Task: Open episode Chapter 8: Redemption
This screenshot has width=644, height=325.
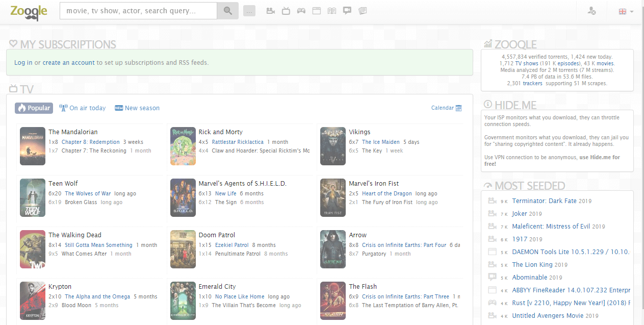Action: tap(91, 142)
